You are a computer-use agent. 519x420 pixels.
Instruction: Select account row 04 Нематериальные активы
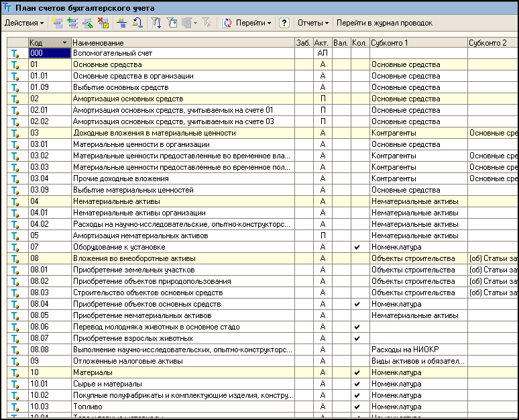262,201
